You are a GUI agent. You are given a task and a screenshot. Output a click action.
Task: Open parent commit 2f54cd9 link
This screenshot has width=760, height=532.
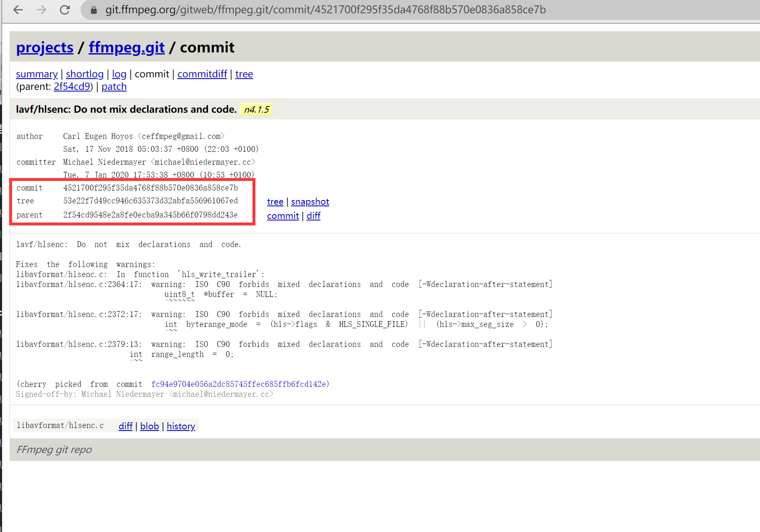(x=72, y=87)
